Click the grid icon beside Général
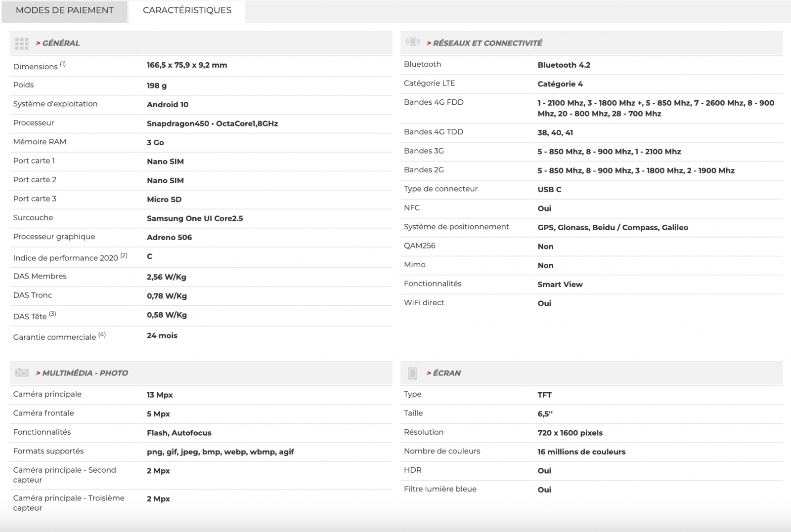791x532 pixels. pyautogui.click(x=22, y=43)
